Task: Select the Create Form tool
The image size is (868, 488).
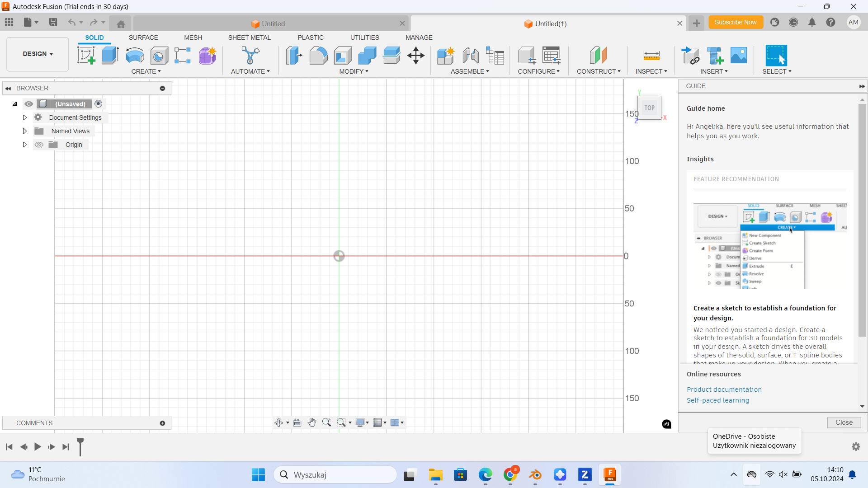Action: 208,56
